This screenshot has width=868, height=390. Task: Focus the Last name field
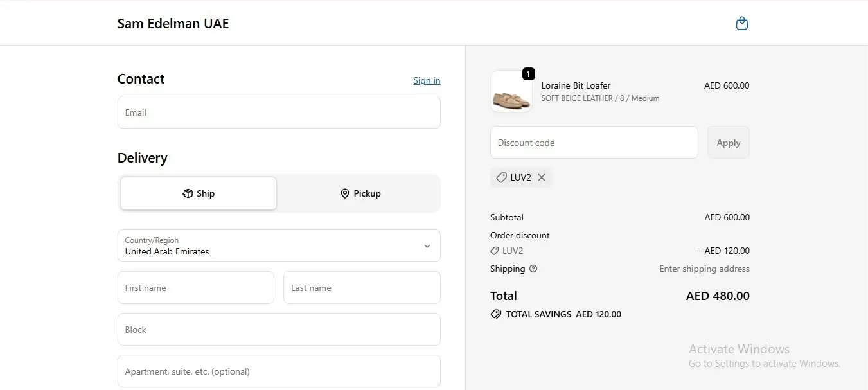tap(362, 288)
